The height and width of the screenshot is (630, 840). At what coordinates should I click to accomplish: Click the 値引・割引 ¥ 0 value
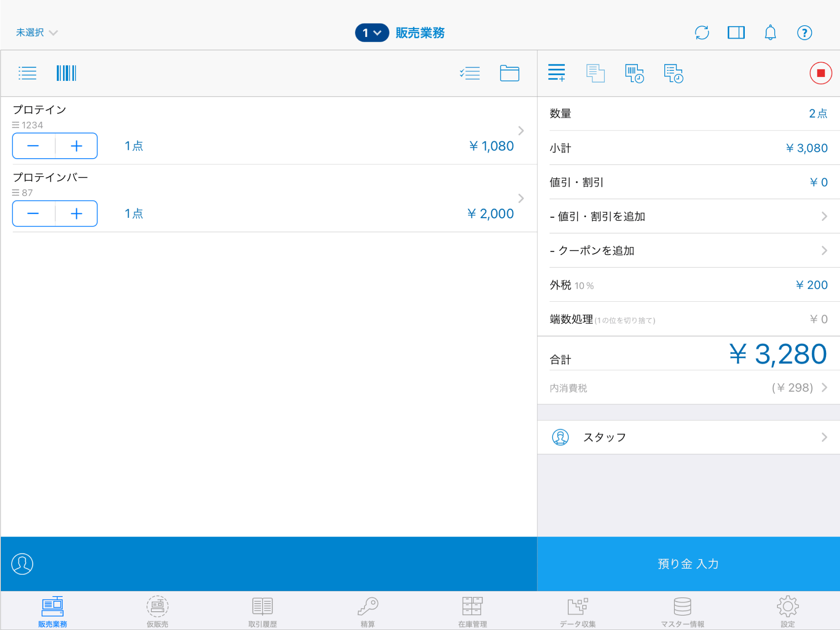(818, 182)
